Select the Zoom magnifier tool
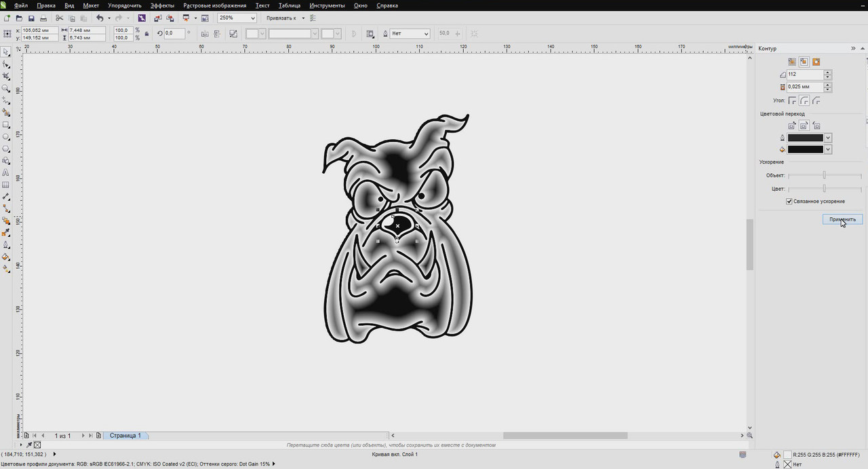This screenshot has width=868, height=469. pyautogui.click(x=6, y=88)
